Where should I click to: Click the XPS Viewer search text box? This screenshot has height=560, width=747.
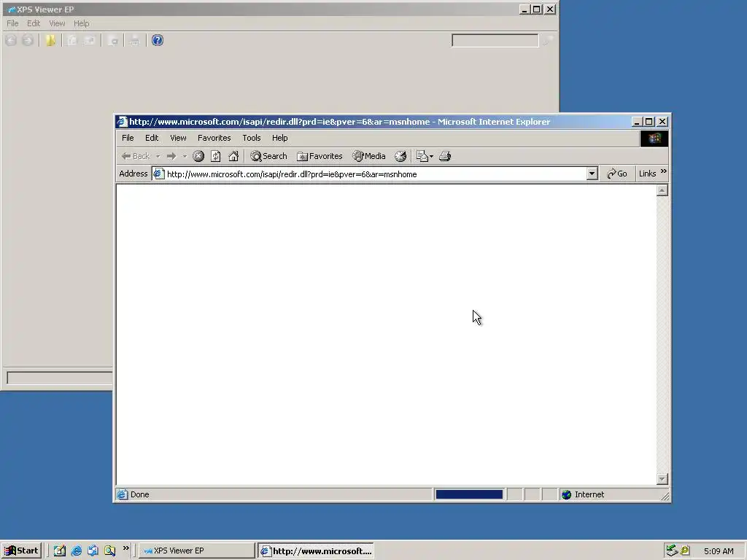(495, 41)
